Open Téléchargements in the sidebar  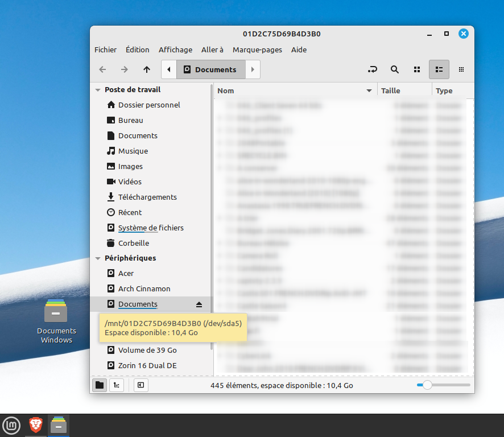(147, 197)
